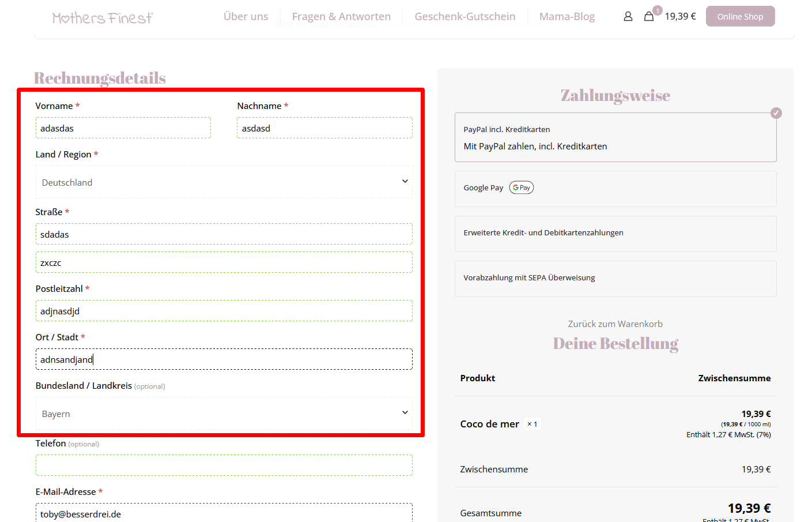The width and height of the screenshot is (812, 522).
Task: Open the shopping cart bag icon
Action: click(x=648, y=17)
